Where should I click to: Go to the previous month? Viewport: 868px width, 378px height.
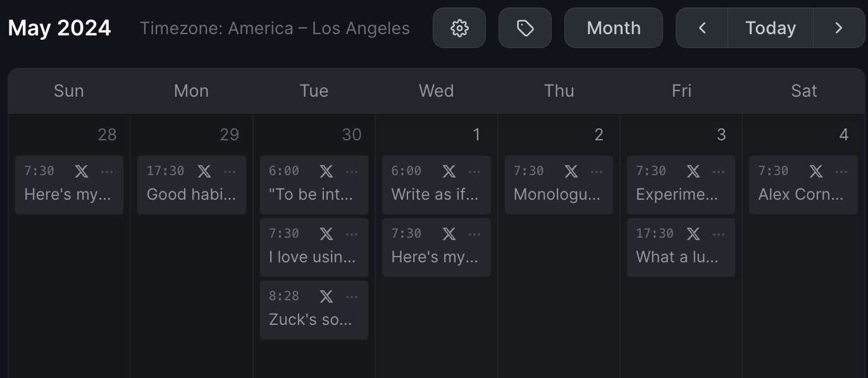click(702, 28)
